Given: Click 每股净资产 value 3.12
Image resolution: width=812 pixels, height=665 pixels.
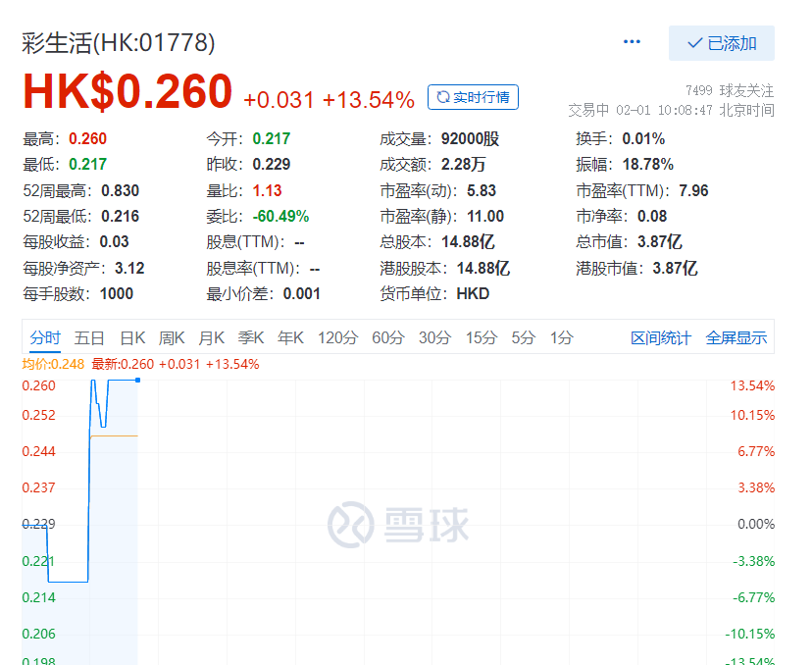Looking at the screenshot, I should pyautogui.click(x=129, y=269).
